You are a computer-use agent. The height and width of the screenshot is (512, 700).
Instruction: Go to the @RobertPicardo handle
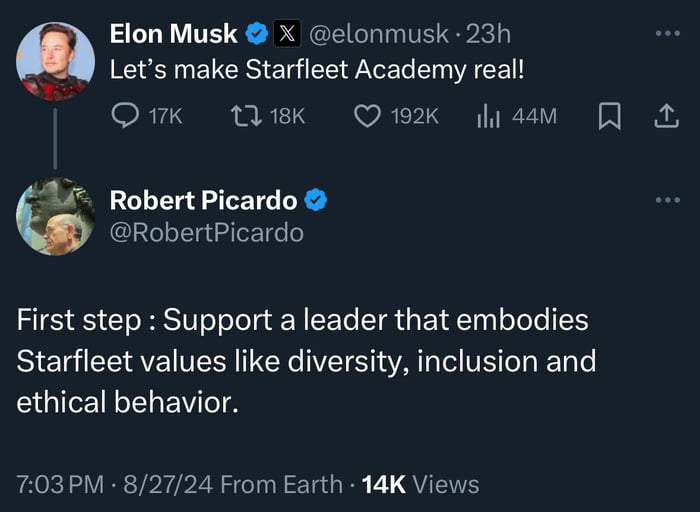[206, 233]
